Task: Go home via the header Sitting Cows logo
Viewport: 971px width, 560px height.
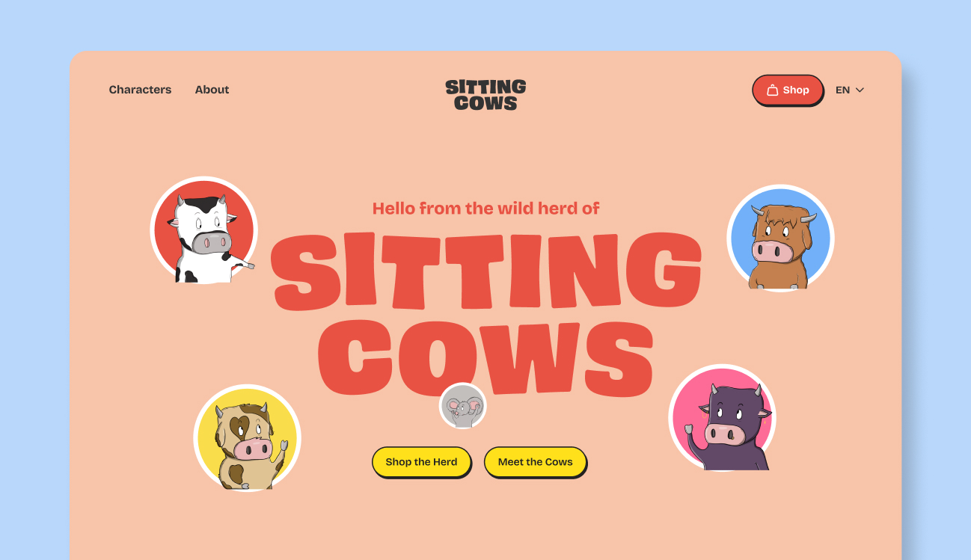Action: pyautogui.click(x=485, y=95)
